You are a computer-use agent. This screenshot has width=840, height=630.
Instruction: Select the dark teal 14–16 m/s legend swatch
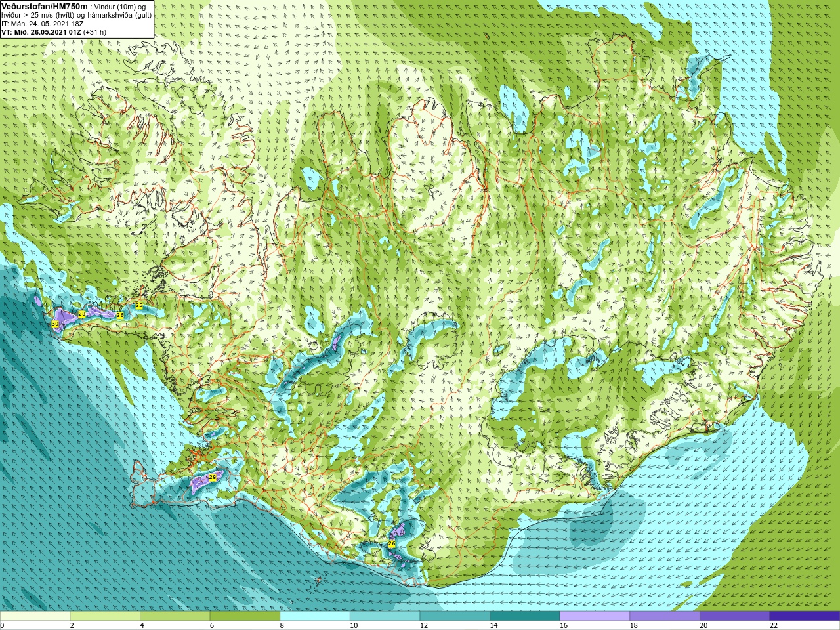tap(525, 616)
